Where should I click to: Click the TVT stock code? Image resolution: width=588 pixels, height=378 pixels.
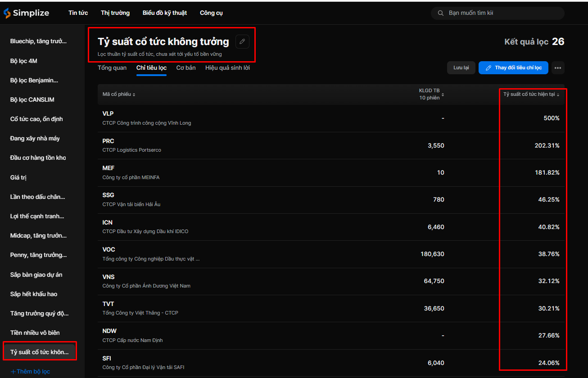108,304
